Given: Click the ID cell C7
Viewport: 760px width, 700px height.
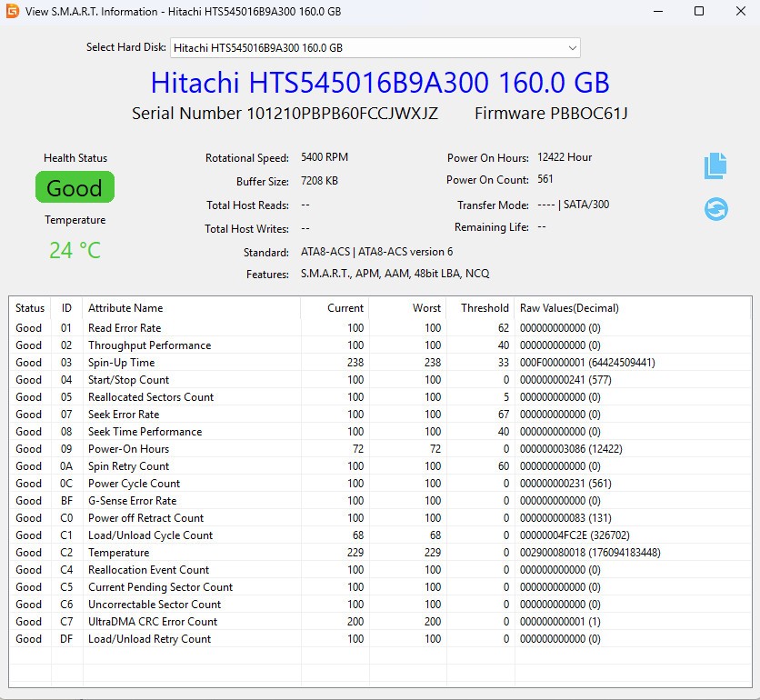Looking at the screenshot, I should click(x=66, y=622).
